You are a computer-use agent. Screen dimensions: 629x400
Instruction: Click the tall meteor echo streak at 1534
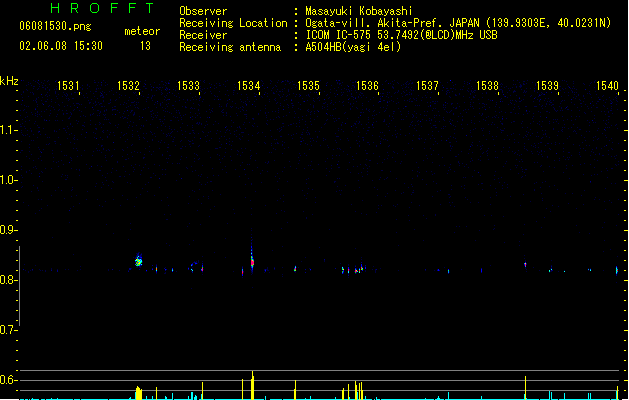click(x=252, y=257)
